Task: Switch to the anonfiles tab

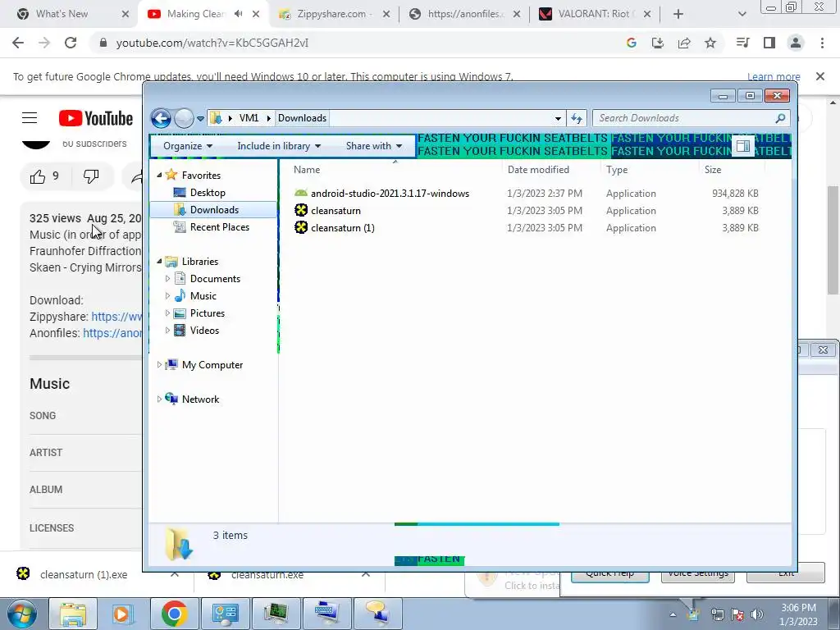Action: (465, 14)
